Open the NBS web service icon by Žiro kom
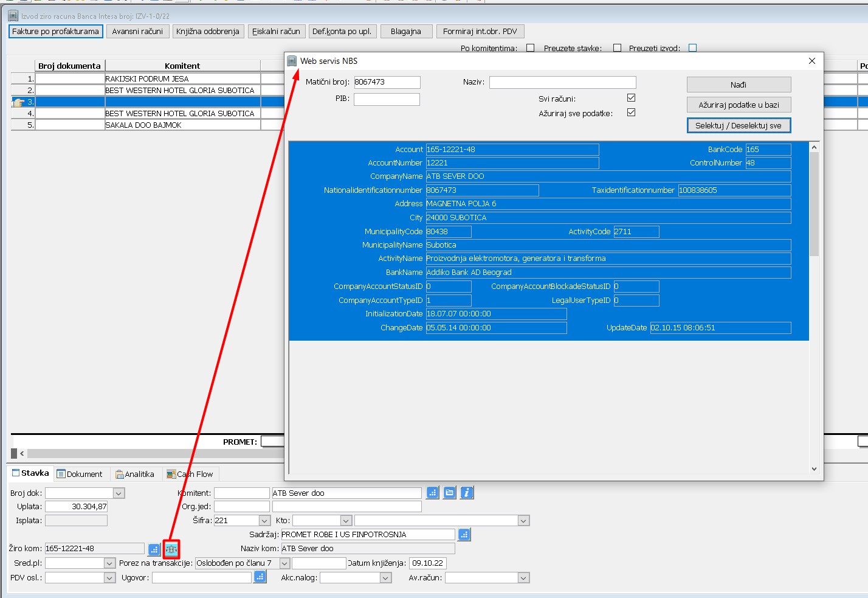Viewport: 868px width, 598px height. [x=171, y=549]
